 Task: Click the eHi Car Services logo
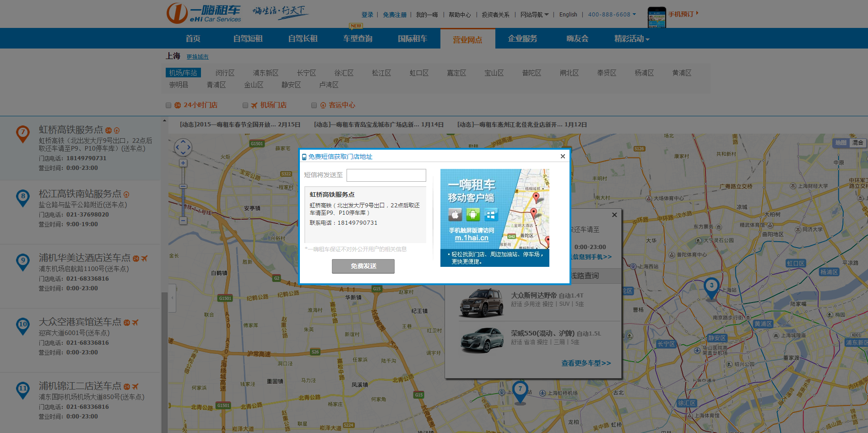(x=204, y=13)
